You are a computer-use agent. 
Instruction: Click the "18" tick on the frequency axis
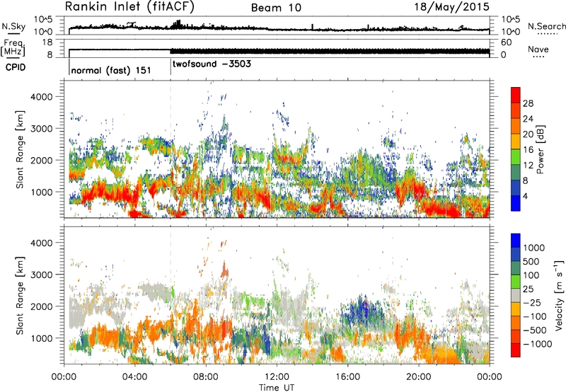(x=47, y=42)
